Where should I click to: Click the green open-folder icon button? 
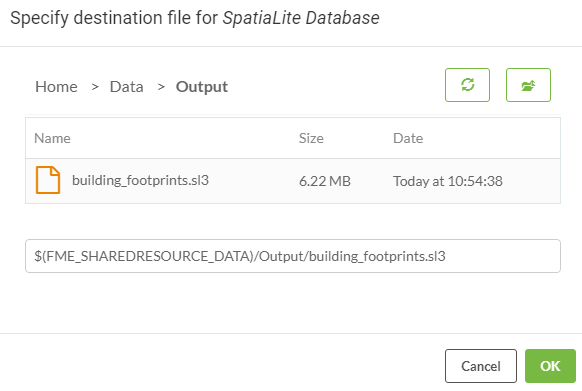click(528, 85)
